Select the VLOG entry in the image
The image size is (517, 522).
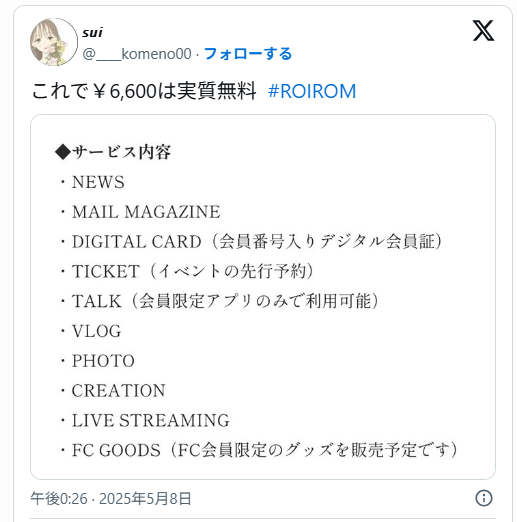pos(90,331)
